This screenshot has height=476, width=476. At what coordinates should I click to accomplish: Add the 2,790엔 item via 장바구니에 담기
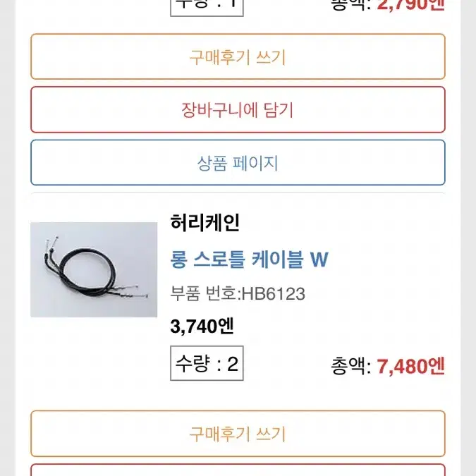coord(238,109)
